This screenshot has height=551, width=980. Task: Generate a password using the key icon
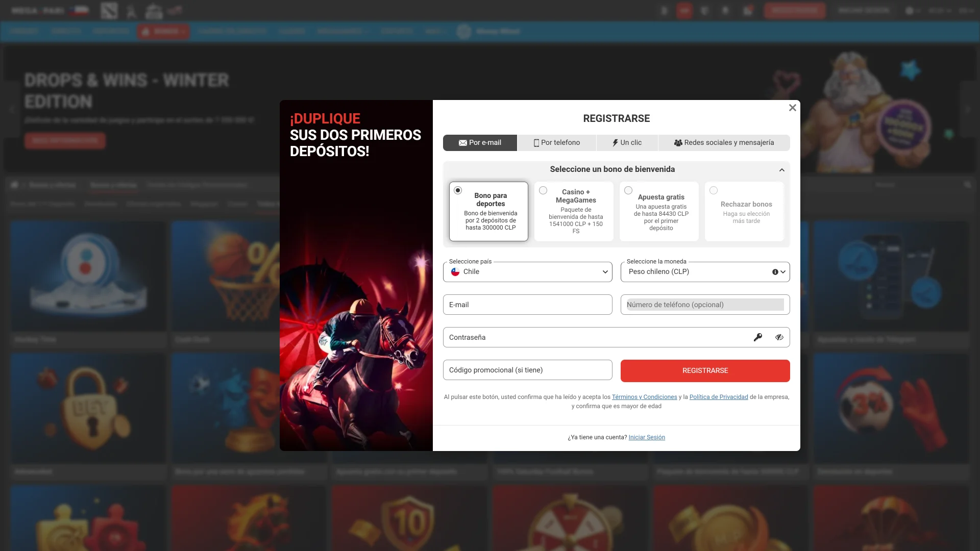[x=758, y=337]
